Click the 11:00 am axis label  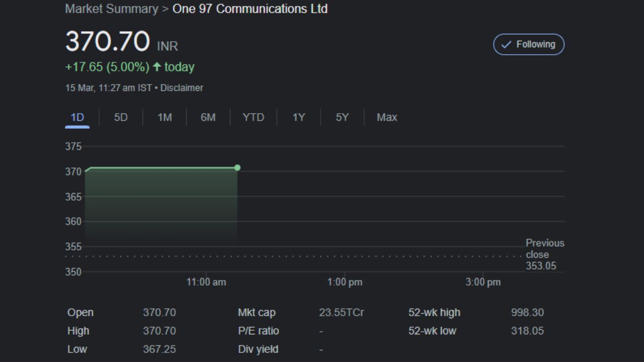[206, 282]
